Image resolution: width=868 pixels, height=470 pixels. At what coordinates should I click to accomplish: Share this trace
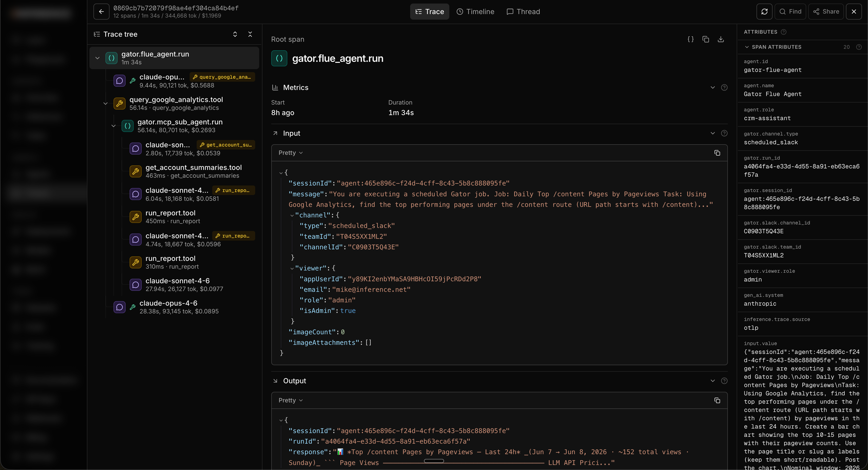pos(826,12)
